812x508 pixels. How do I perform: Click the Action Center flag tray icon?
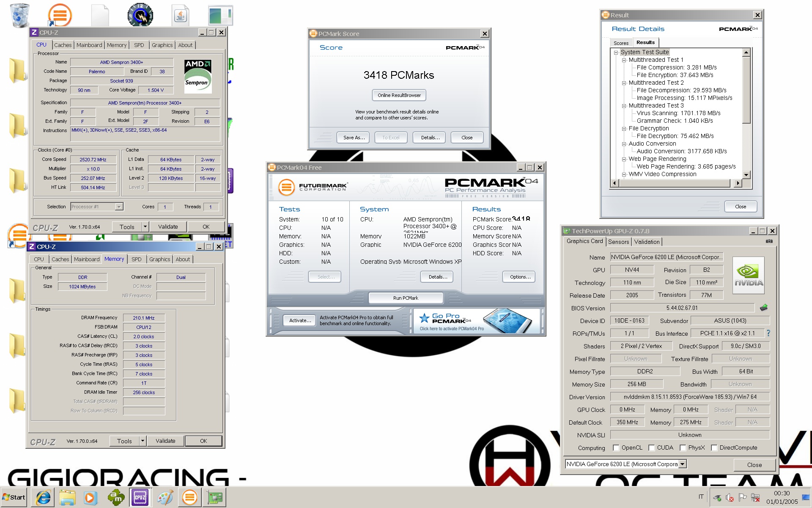[x=742, y=497]
